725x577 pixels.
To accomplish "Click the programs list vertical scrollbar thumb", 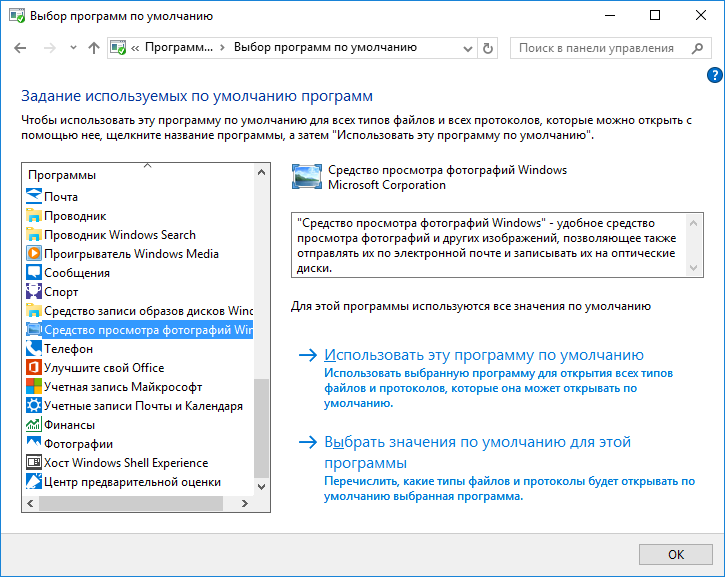I will pyautogui.click(x=261, y=428).
